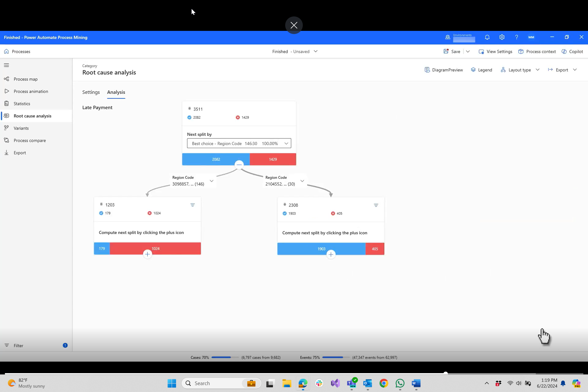Open the Filter panel at bottom left

click(18, 345)
